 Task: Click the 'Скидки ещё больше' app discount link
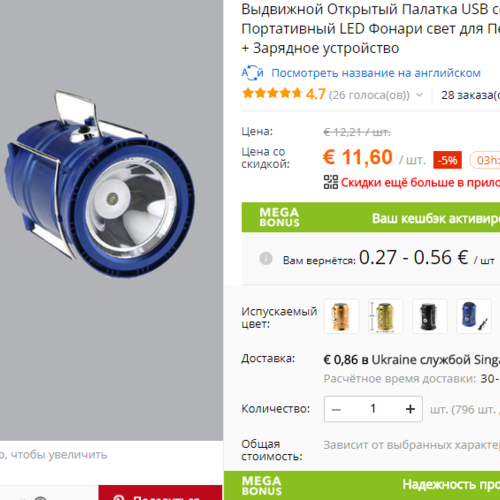(x=420, y=182)
